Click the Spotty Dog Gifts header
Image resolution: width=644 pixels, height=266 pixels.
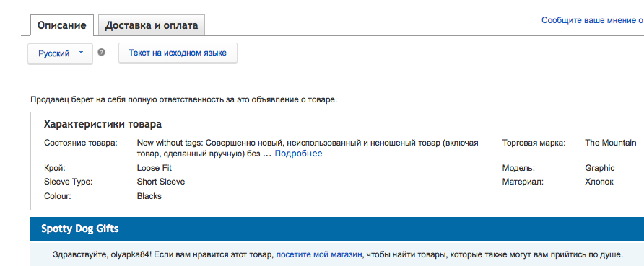(x=80, y=229)
